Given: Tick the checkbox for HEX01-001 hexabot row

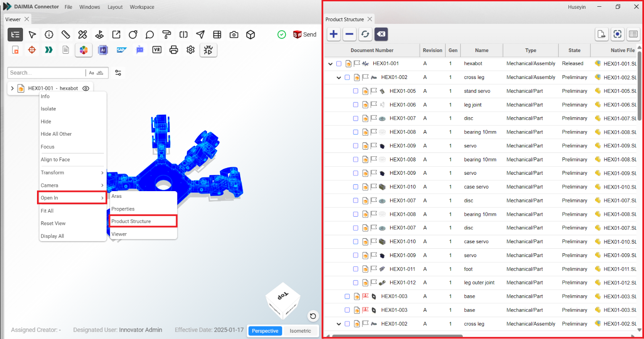Looking at the screenshot, I should pos(339,64).
